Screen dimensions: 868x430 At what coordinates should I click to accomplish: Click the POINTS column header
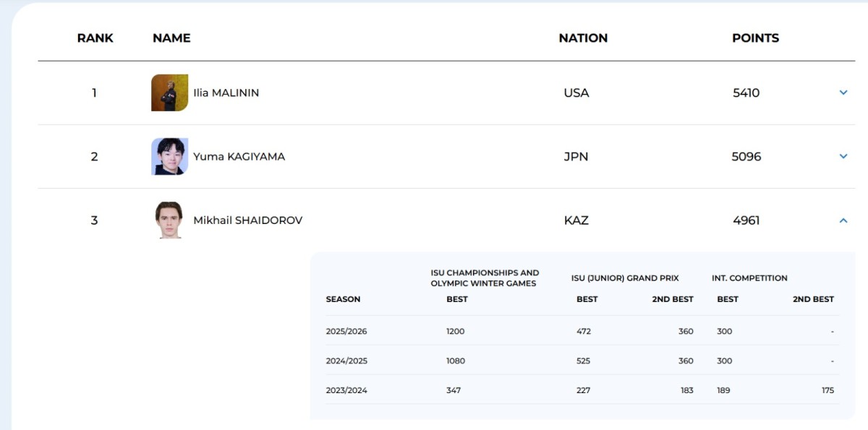point(755,38)
